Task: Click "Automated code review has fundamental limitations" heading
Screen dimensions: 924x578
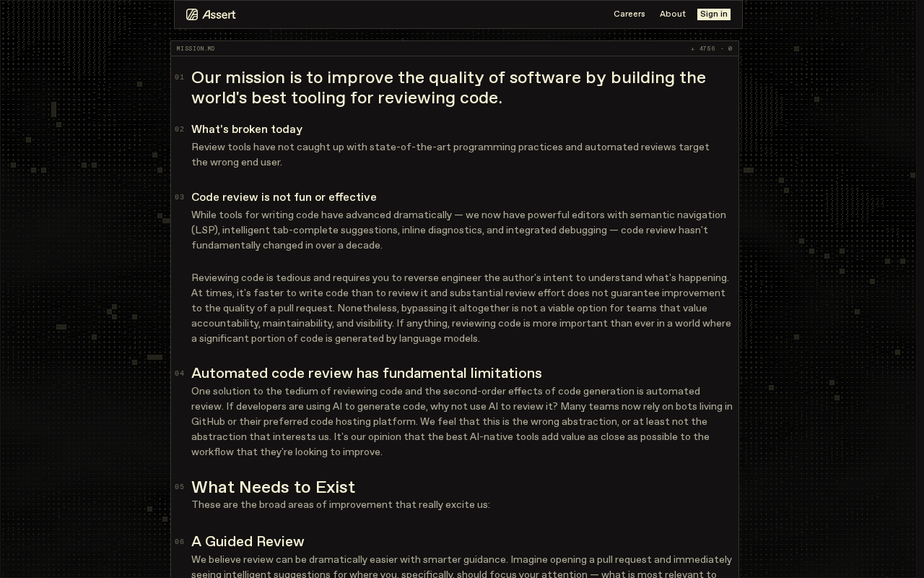Action: (x=367, y=374)
